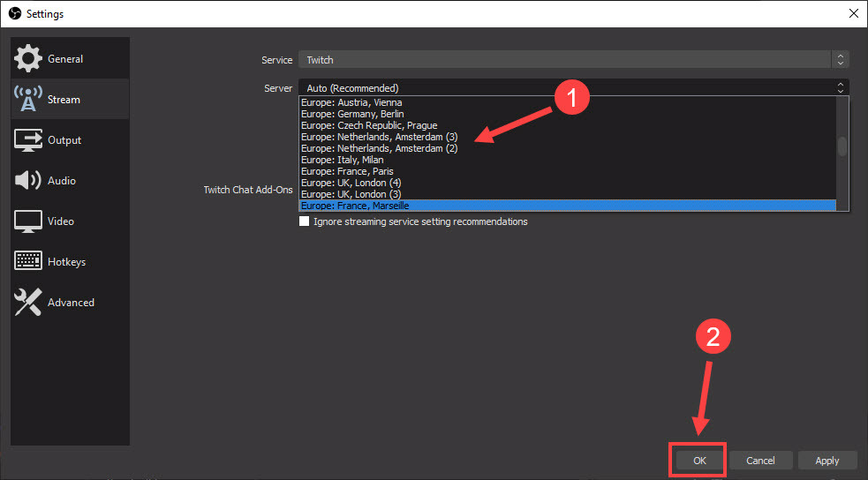Open Video settings monitor icon
The width and height of the screenshot is (868, 480).
tap(28, 221)
